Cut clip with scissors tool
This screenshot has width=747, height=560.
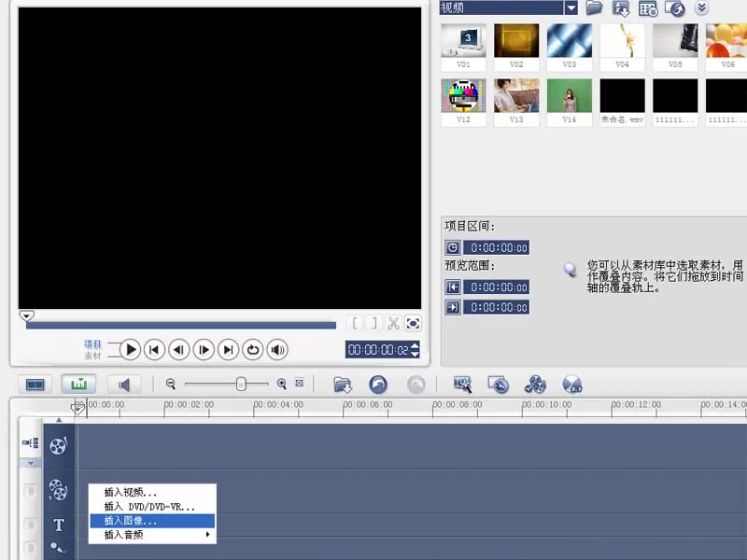click(x=393, y=323)
